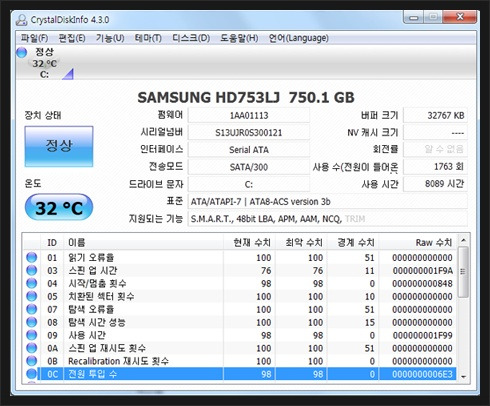Click the NV cache size field
490x406 pixels.
pos(435,133)
